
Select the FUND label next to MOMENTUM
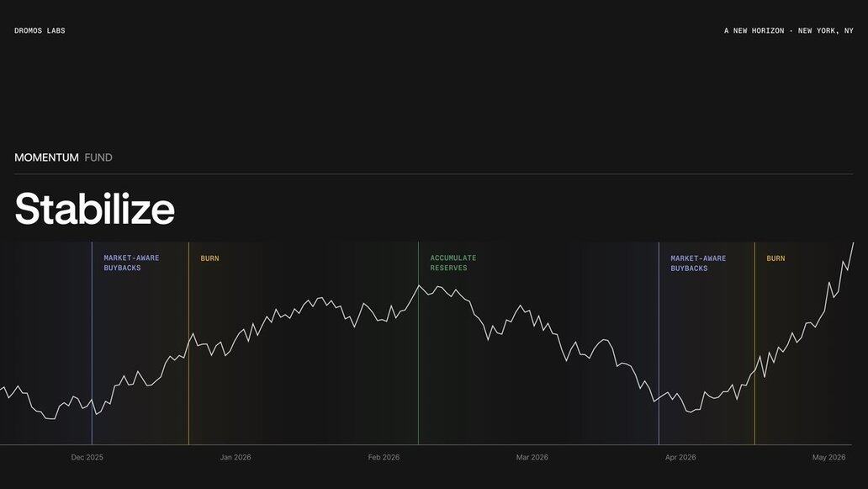(98, 157)
